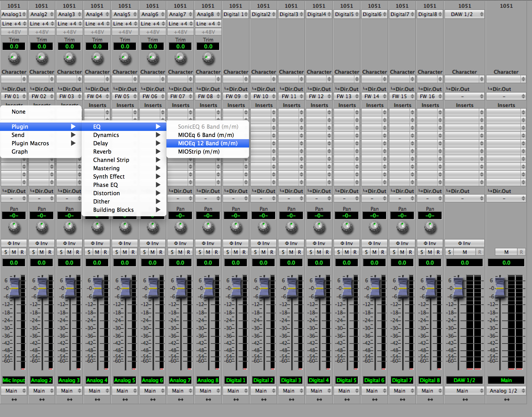Click the Trim knob on Analg3
This screenshot has width=532, height=417.
click(69, 58)
